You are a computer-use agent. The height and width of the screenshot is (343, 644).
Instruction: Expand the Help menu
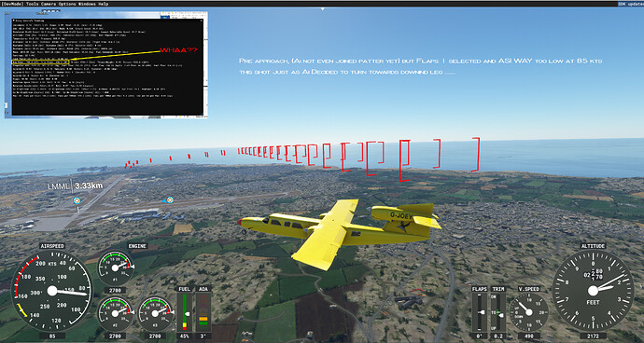pyautogui.click(x=104, y=4)
